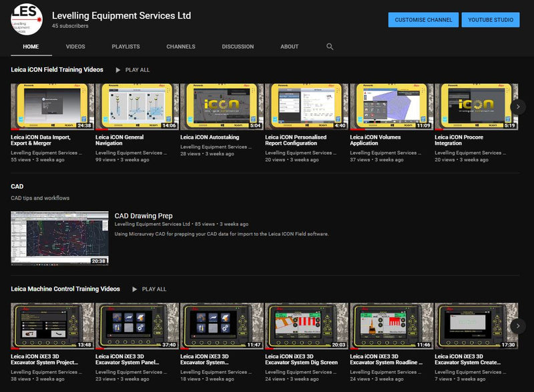The height and width of the screenshot is (392, 534).
Task: Click the channel name Levelling Equipment Services Ltd
Action: [x=121, y=16]
